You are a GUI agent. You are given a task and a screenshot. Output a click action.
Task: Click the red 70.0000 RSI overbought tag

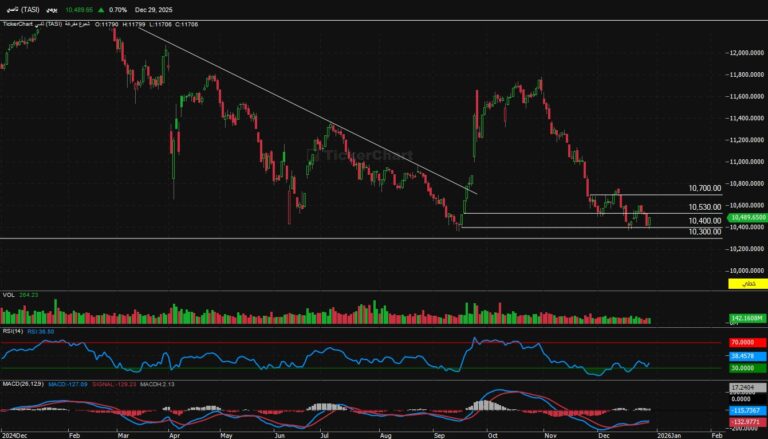[x=746, y=343]
